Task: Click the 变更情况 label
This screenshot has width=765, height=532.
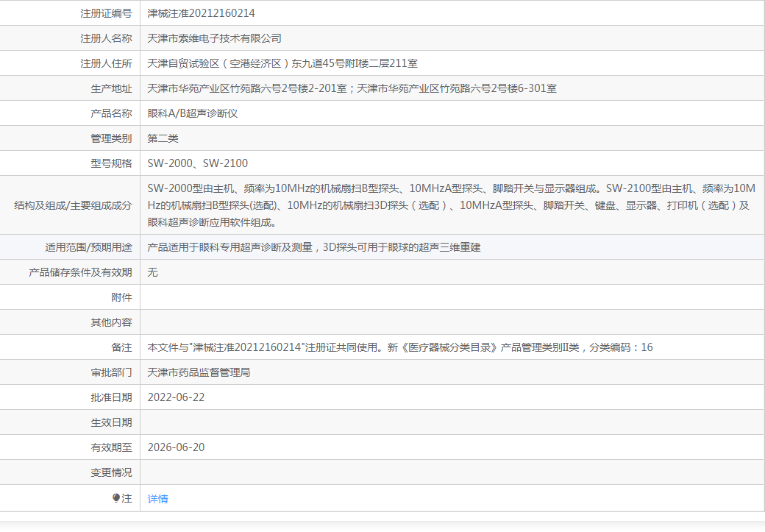Action: [111, 472]
